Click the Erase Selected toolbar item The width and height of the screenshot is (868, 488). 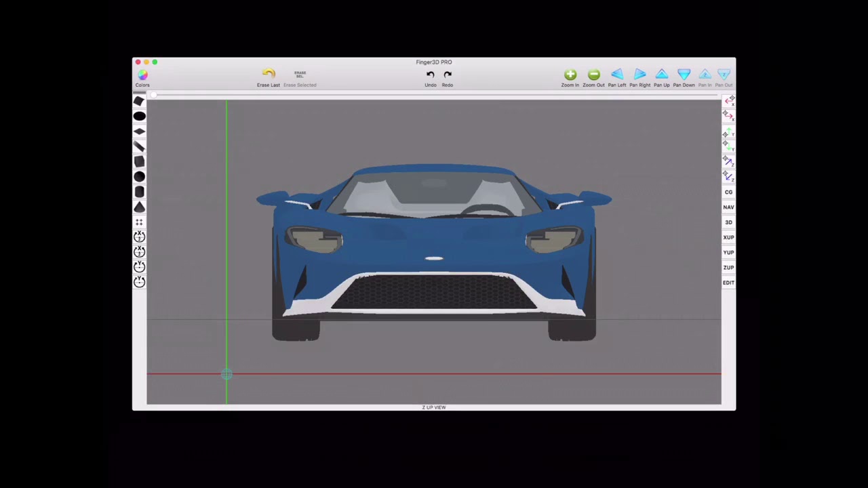pos(300,77)
